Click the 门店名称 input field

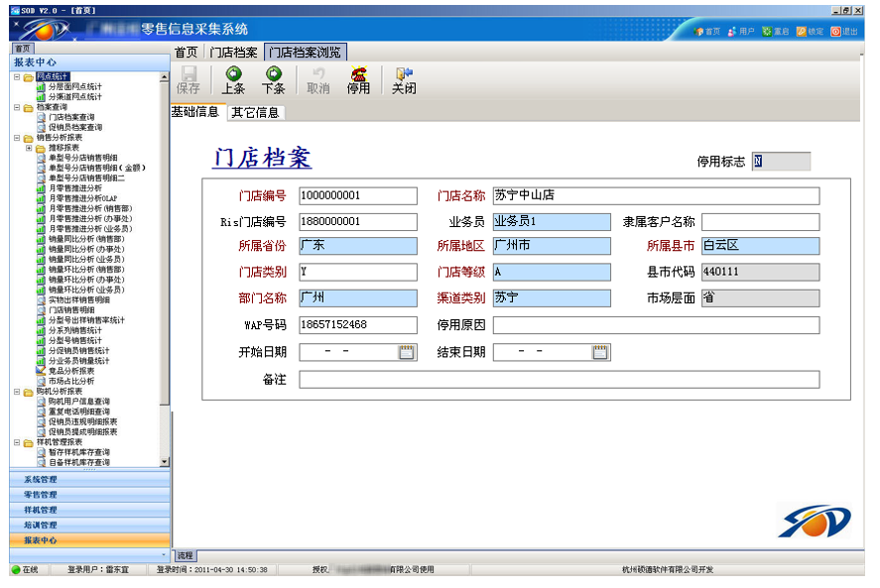click(x=656, y=196)
